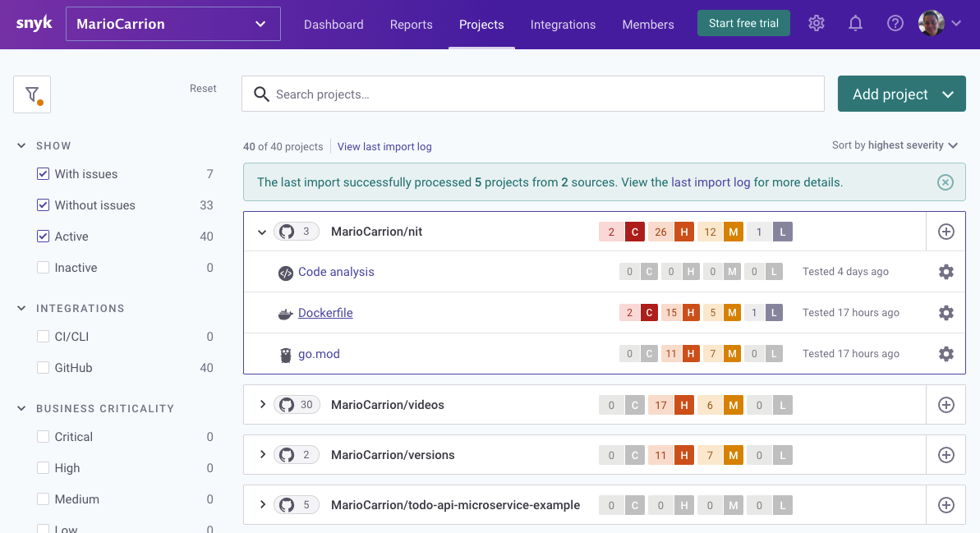Open the user avatar menu
This screenshot has width=980, height=533.
(939, 24)
